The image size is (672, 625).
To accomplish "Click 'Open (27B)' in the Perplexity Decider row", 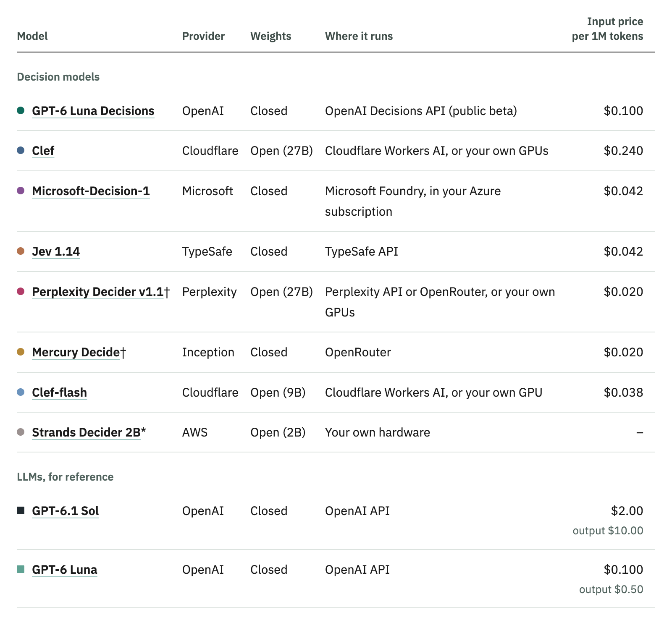I will [282, 292].
